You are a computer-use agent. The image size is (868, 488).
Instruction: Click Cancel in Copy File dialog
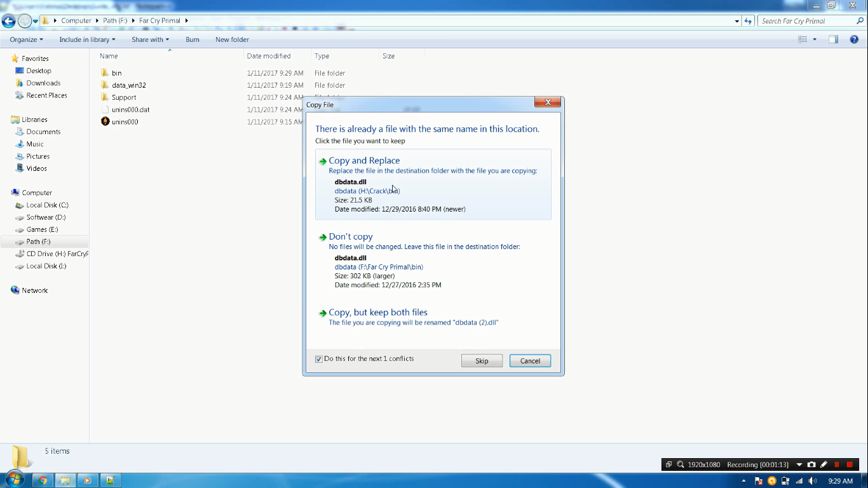point(530,361)
